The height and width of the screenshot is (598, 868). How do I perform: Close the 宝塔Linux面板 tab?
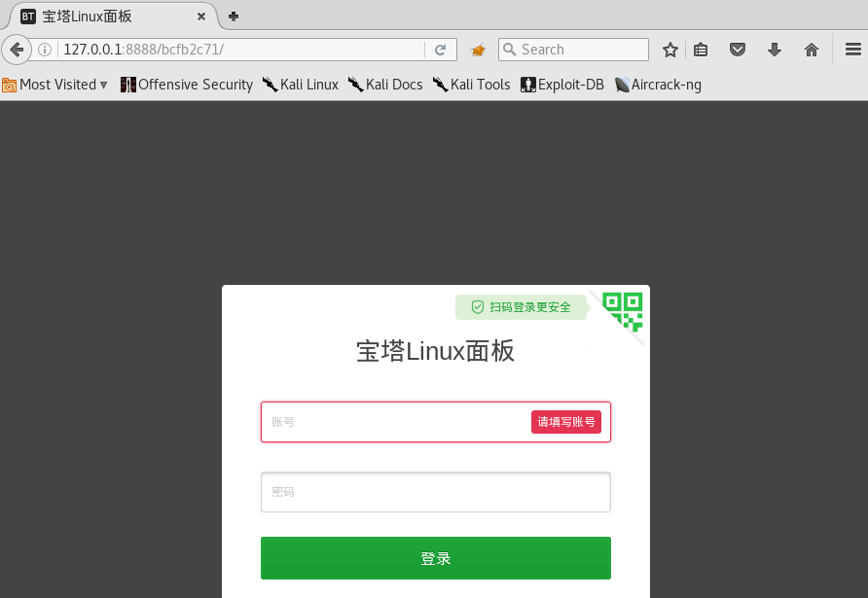[x=201, y=17]
